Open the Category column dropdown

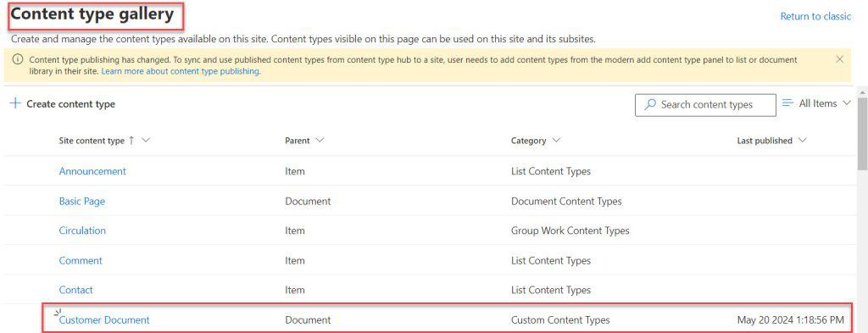pos(556,141)
